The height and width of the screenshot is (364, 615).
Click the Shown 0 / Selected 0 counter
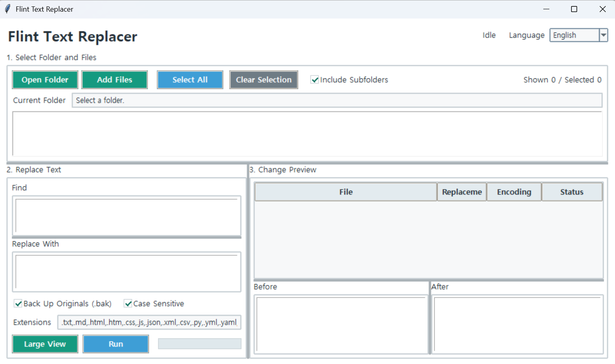[563, 80]
